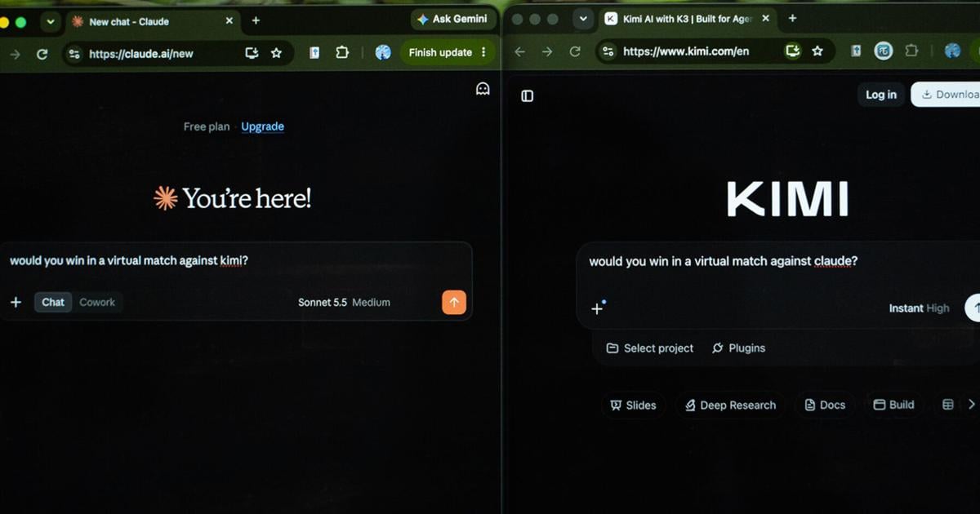Switch Claude to Cowork mode
Viewport: 980px width, 514px height.
tap(97, 302)
